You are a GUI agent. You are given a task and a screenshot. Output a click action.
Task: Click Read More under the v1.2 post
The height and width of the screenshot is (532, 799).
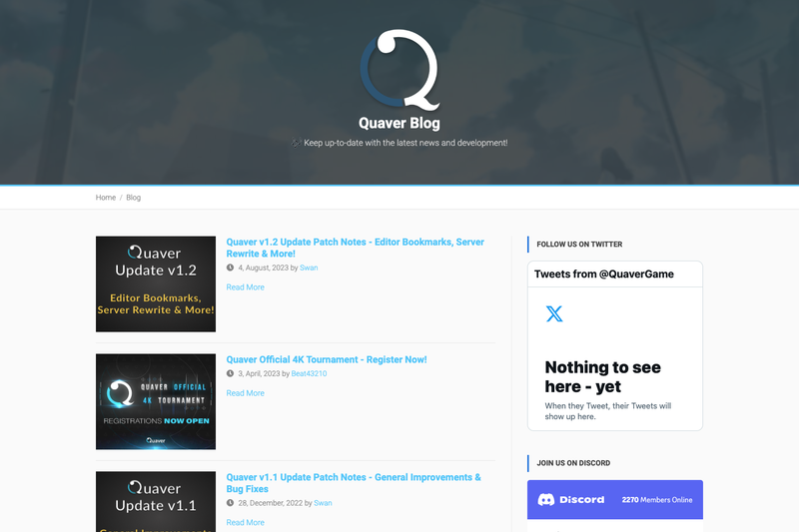[245, 287]
